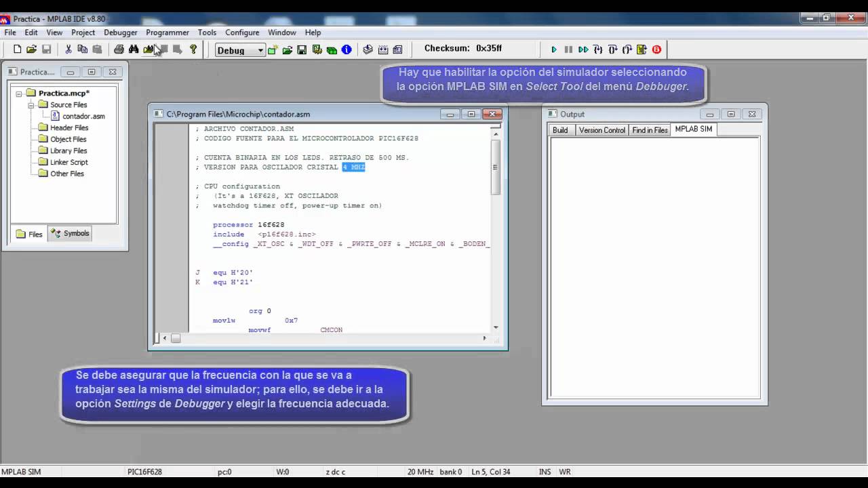Select the MPLAB SIM output tab
868x488 pixels.
click(x=694, y=129)
